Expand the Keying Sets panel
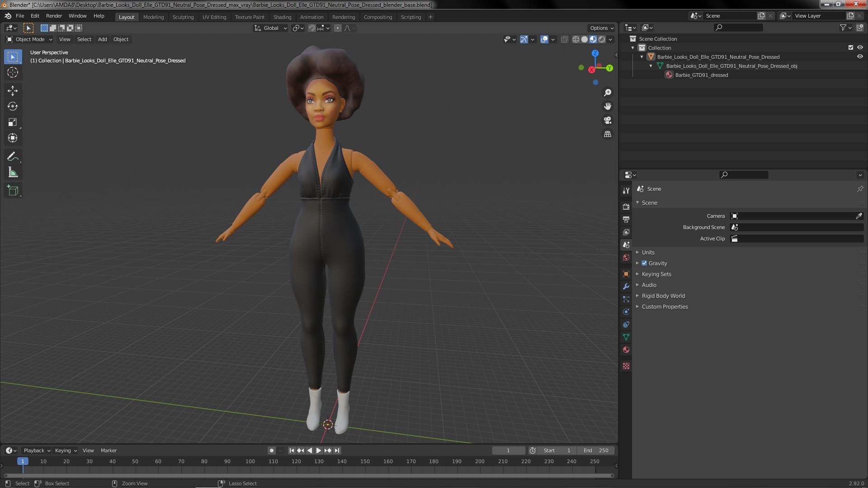 pyautogui.click(x=656, y=274)
